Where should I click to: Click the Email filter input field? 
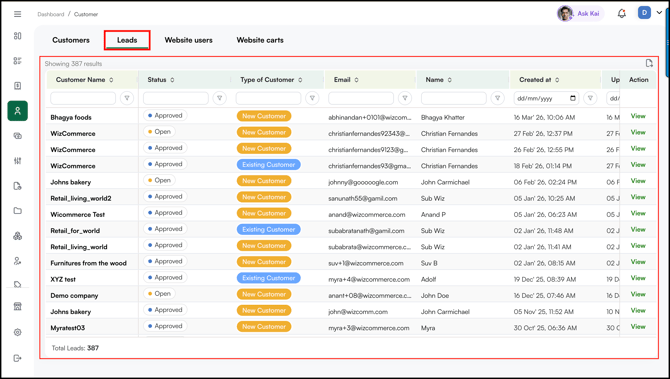(361, 98)
